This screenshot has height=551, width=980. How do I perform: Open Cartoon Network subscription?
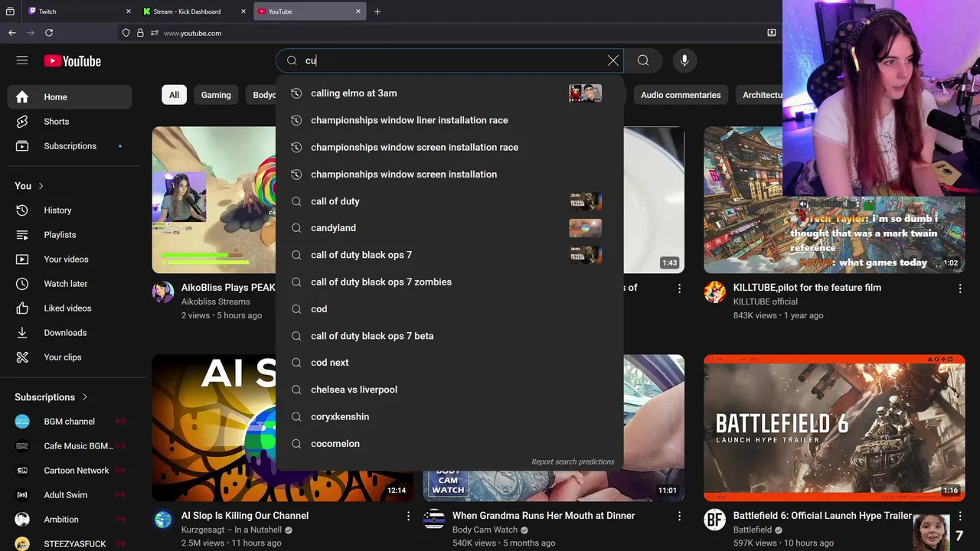pos(70,471)
